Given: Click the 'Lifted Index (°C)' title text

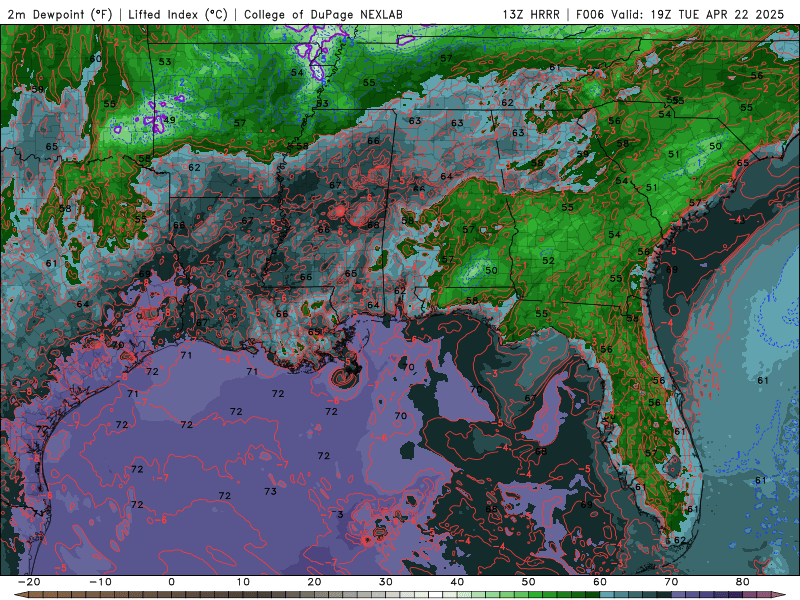Looking at the screenshot, I should (x=178, y=14).
